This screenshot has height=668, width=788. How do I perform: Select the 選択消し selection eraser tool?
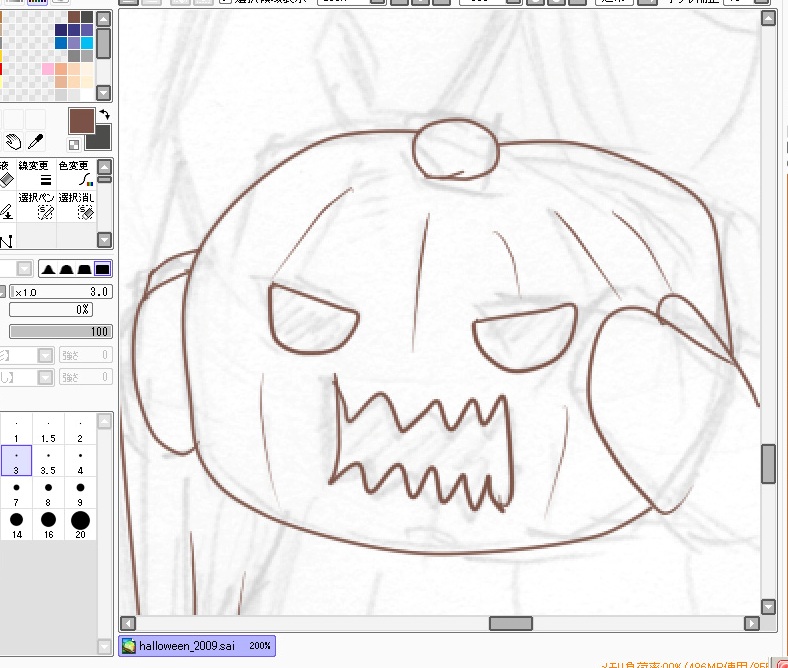click(76, 206)
